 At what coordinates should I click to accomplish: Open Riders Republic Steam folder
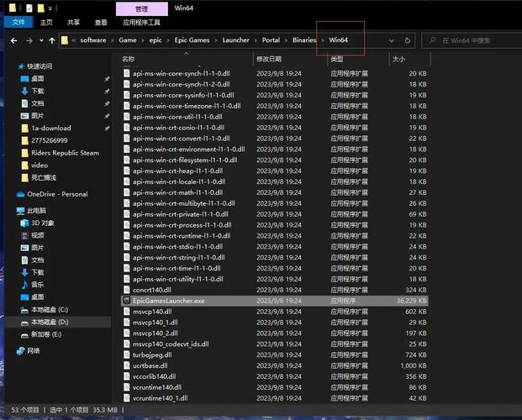(65, 153)
